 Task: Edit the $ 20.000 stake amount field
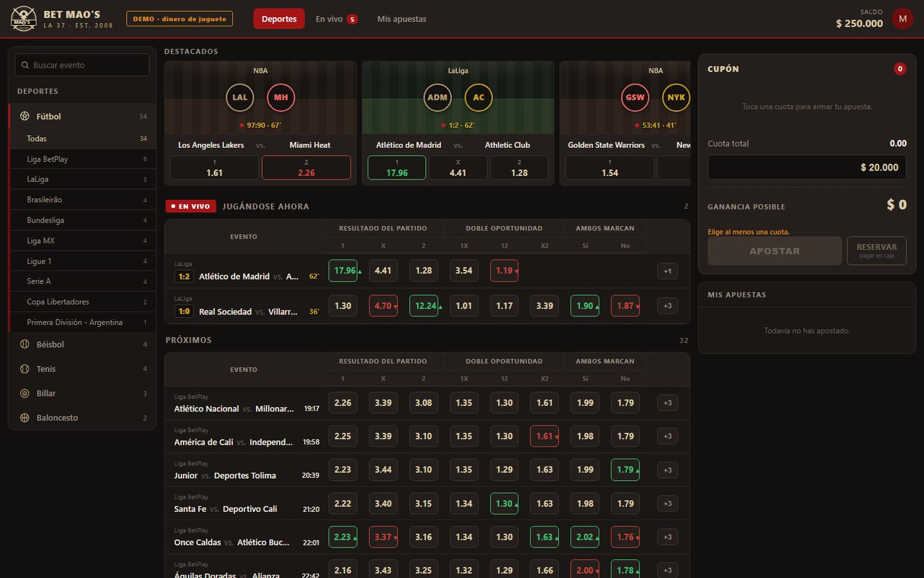tap(807, 167)
